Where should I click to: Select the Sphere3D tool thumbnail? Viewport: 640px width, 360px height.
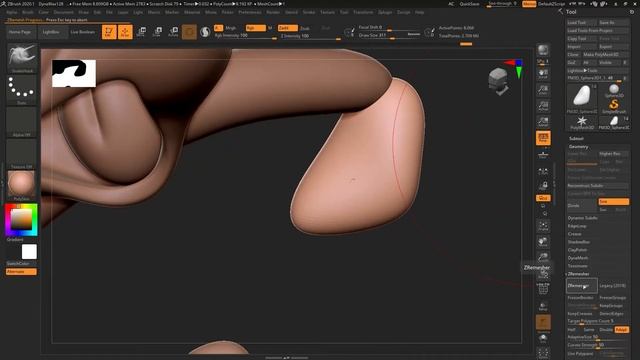(x=614, y=91)
